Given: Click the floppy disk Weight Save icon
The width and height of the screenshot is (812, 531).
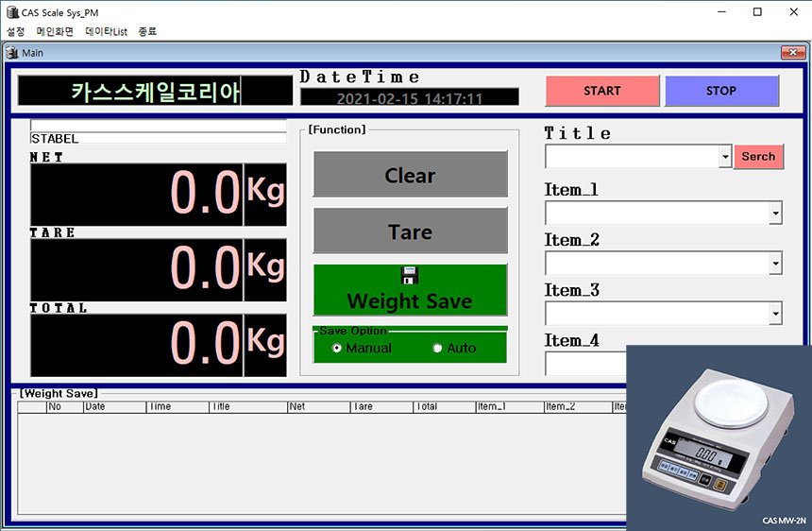Looking at the screenshot, I should pyautogui.click(x=410, y=276).
